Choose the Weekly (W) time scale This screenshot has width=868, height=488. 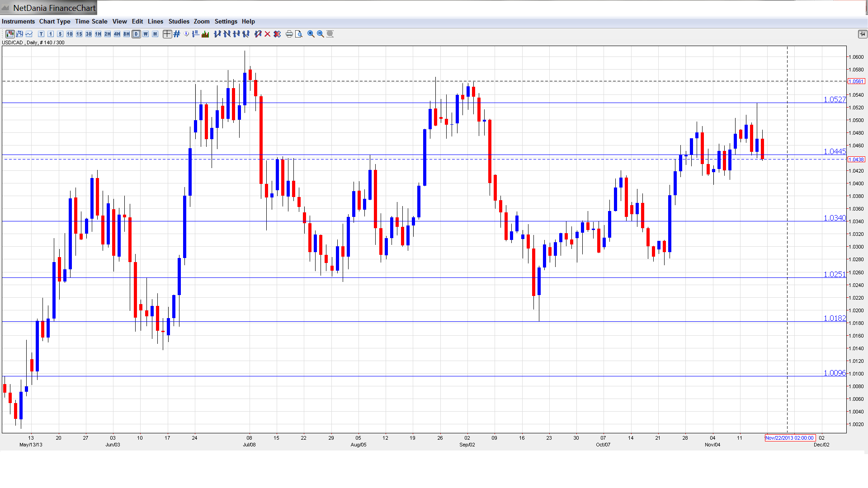point(146,34)
